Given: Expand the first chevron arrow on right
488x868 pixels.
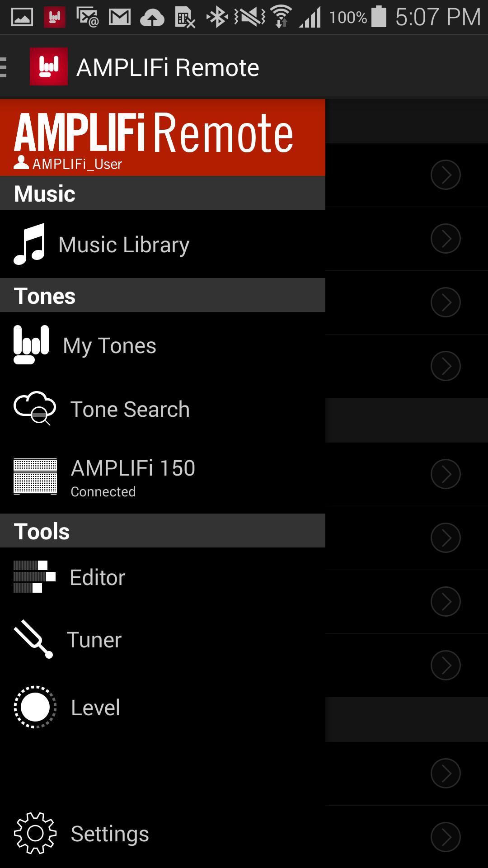Looking at the screenshot, I should coord(446,175).
